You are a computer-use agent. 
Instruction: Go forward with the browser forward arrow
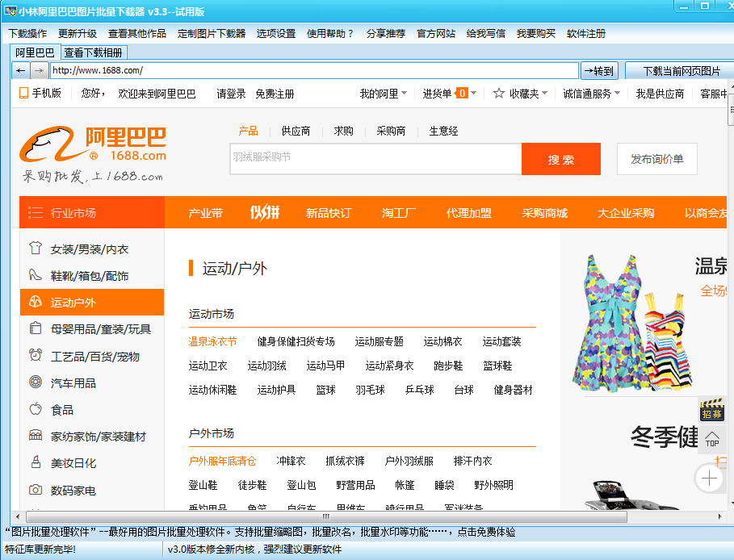[x=40, y=71]
